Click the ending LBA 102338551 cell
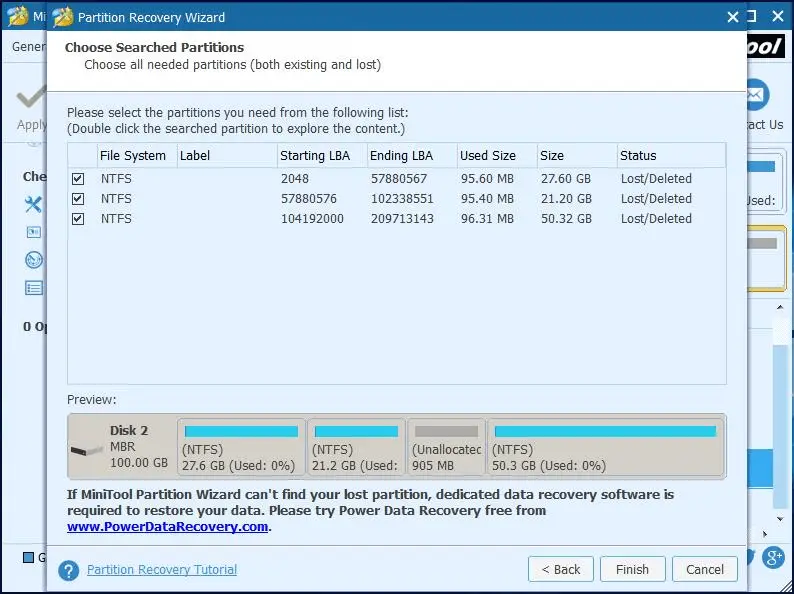This screenshot has width=794, height=594. coord(402,199)
